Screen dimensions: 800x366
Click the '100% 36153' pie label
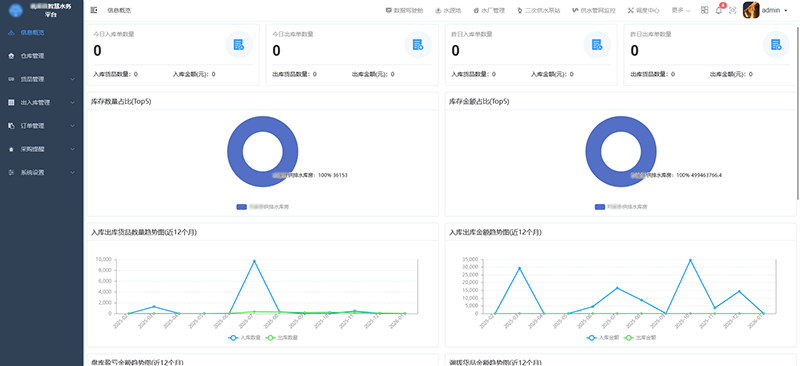333,175
